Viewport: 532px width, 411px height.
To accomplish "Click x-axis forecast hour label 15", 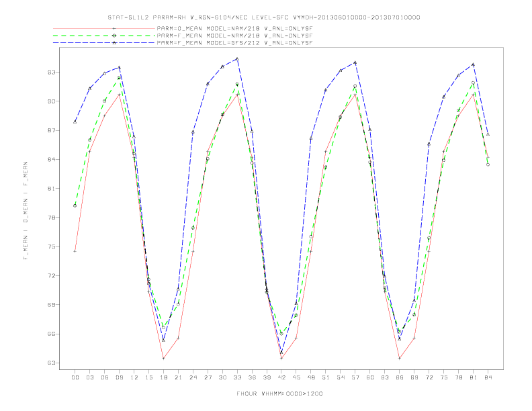I will [148, 377].
